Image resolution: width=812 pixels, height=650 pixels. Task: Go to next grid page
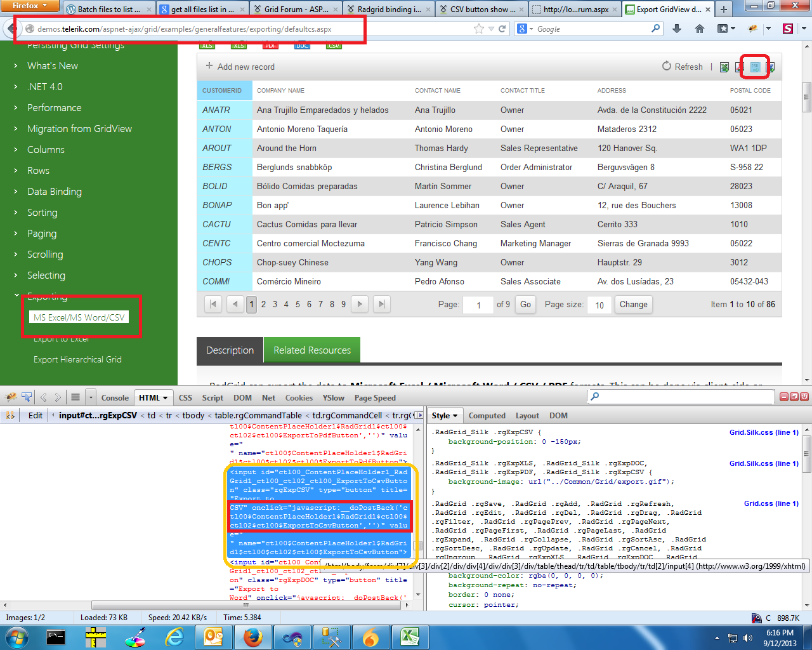360,305
